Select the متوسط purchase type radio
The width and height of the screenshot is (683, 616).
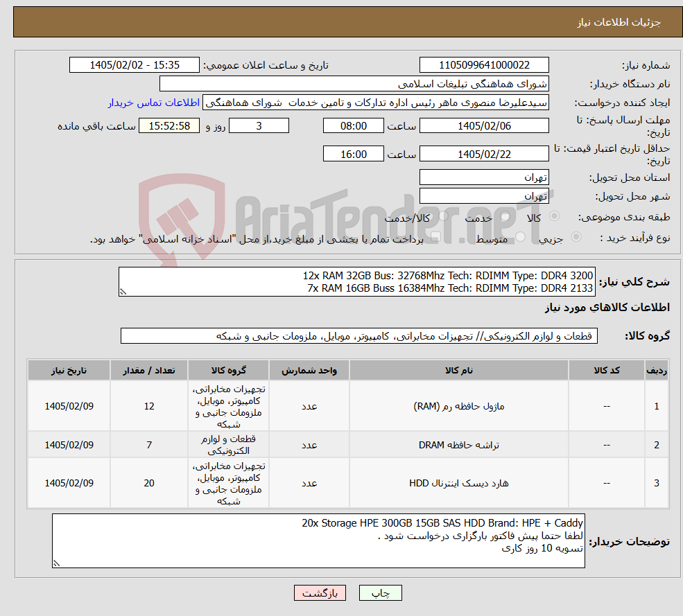521,237
